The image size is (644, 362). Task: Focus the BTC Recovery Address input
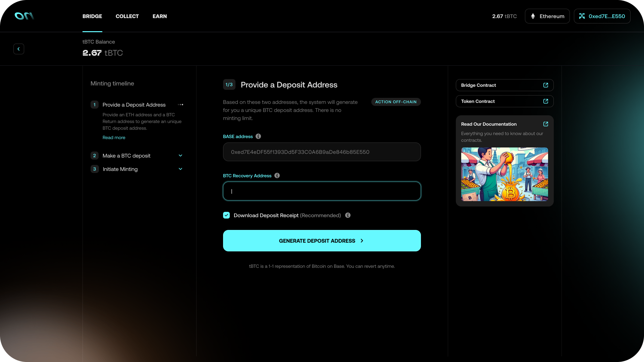point(322,191)
